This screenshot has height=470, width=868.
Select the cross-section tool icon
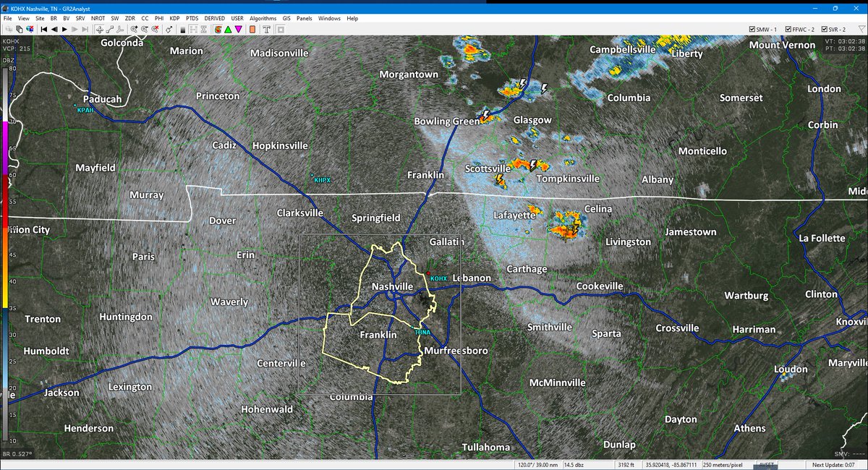click(x=119, y=29)
